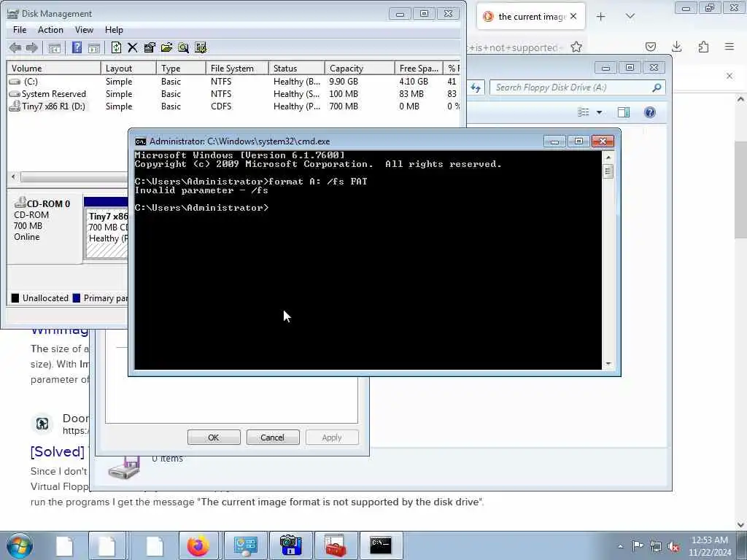747x560 pixels.
Task: Click the Explorer address bar refresh icon
Action: 476,87
